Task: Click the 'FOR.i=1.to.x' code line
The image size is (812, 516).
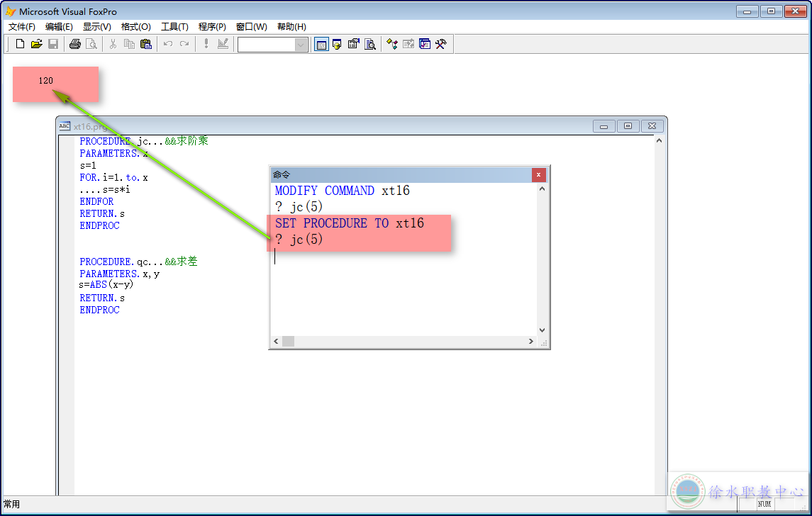Action: pyautogui.click(x=114, y=177)
